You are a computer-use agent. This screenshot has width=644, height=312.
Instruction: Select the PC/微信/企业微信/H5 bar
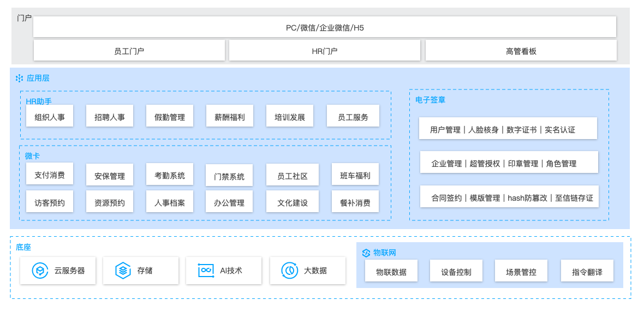tap(325, 27)
